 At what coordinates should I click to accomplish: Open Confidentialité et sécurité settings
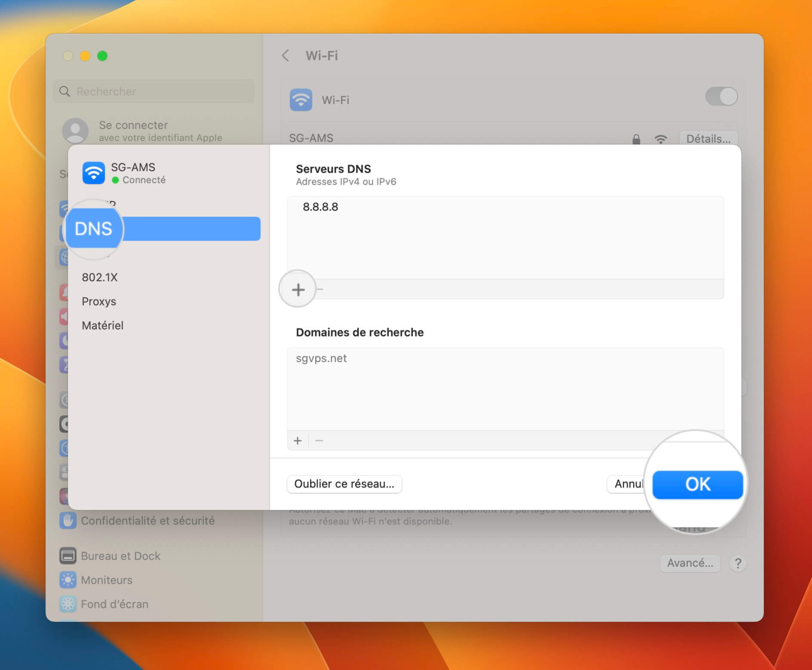pos(148,521)
